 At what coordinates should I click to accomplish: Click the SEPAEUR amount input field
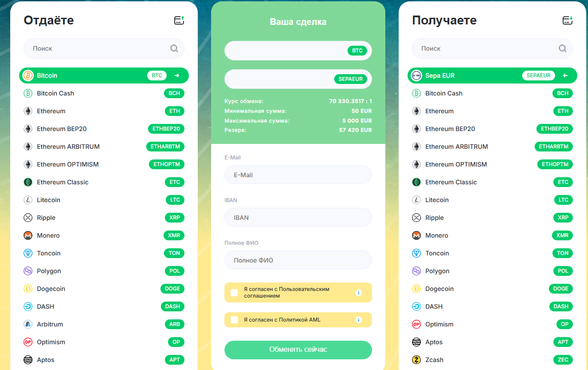tap(298, 79)
